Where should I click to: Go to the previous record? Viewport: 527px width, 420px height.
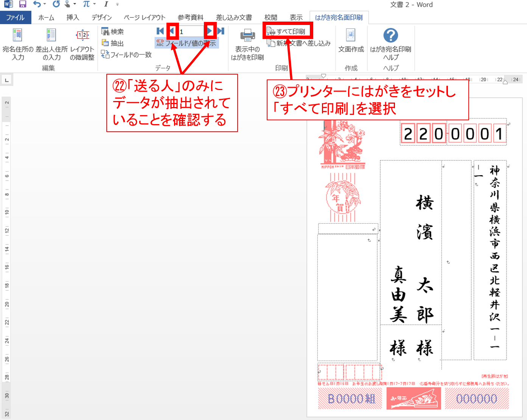point(172,31)
